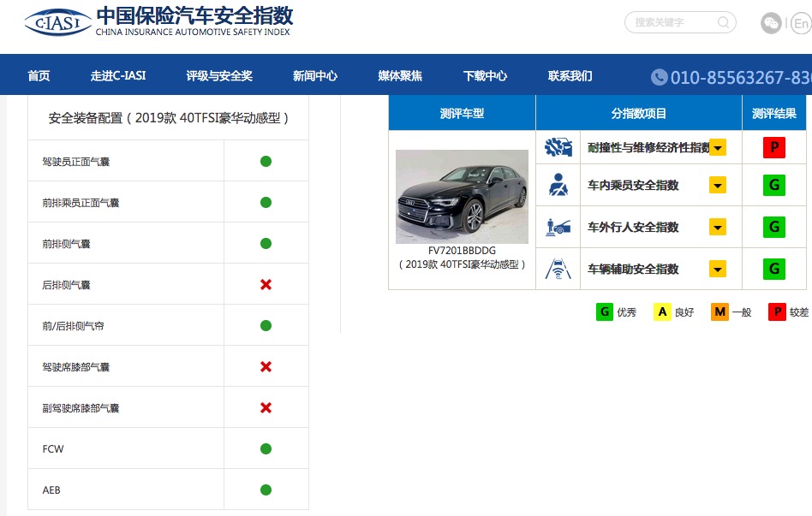Click the 副驾驶席膝部气囊 row label
Viewport: 812px width, 516px height.
click(81, 408)
